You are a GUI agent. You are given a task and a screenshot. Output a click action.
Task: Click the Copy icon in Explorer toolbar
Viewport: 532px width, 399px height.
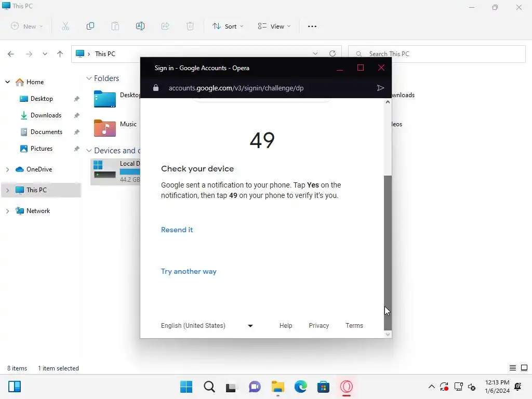click(90, 26)
